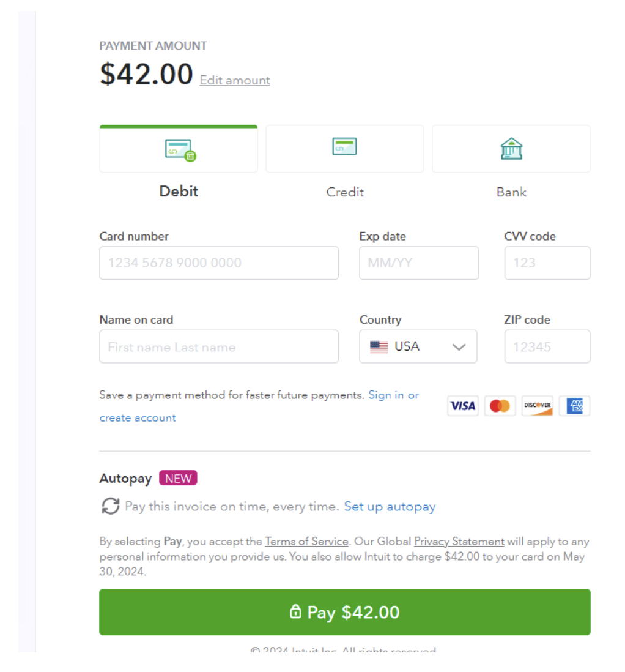Image resolution: width=625 pixels, height=672 pixels.
Task: Focus the Card number input field
Action: pos(219,263)
